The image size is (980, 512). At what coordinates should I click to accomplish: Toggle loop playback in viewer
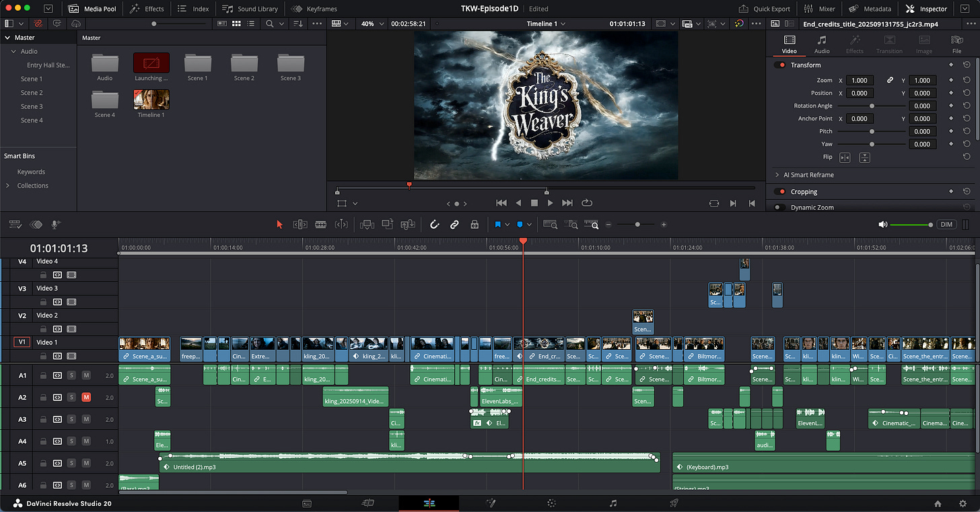587,203
